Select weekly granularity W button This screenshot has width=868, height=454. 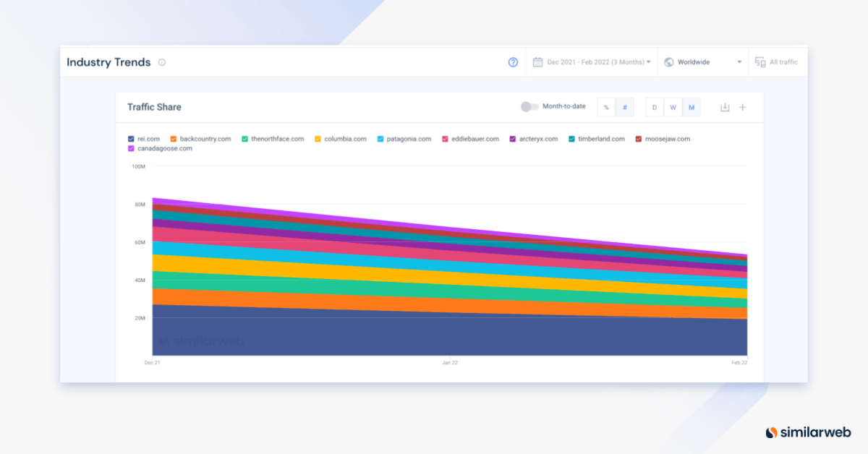(x=673, y=107)
